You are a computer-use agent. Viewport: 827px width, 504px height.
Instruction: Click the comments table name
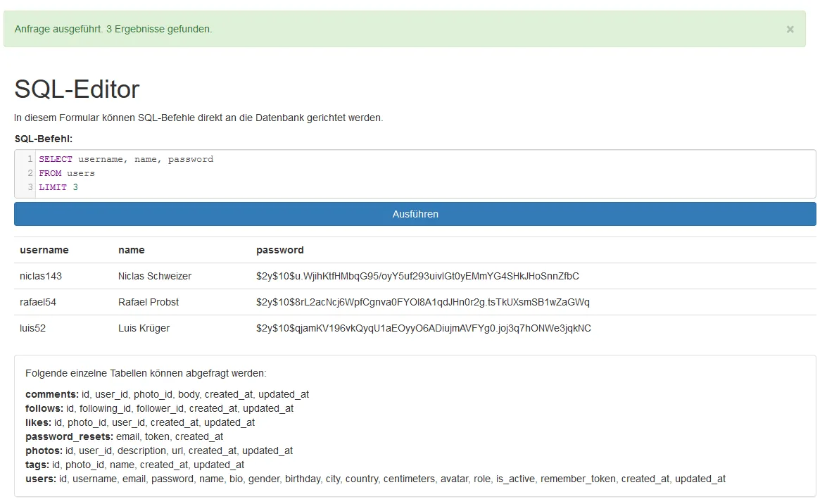(x=51, y=394)
